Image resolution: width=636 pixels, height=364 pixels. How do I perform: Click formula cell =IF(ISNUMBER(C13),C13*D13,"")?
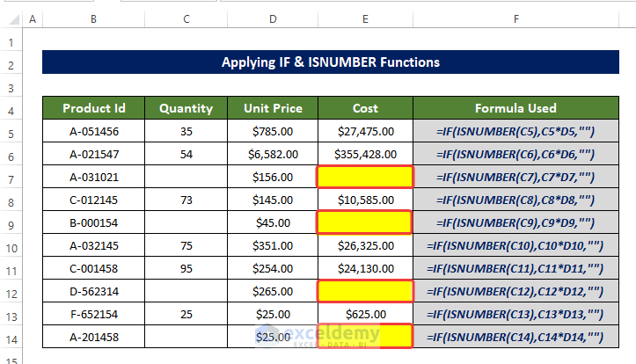tap(516, 314)
